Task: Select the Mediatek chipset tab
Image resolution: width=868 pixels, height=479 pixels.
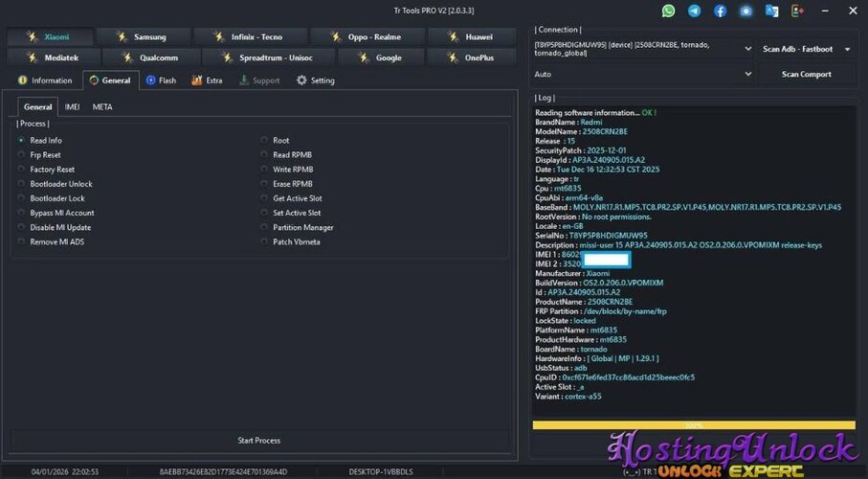Action: click(x=54, y=57)
